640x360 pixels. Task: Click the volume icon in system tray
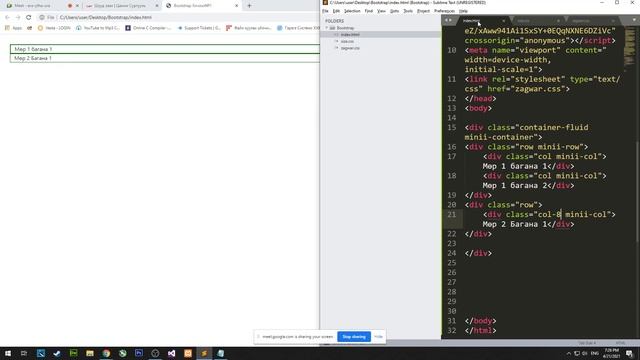tap(584, 353)
